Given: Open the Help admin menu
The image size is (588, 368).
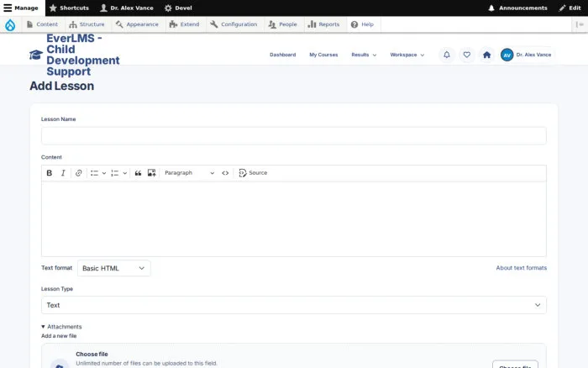Looking at the screenshot, I should pyautogui.click(x=362, y=24).
